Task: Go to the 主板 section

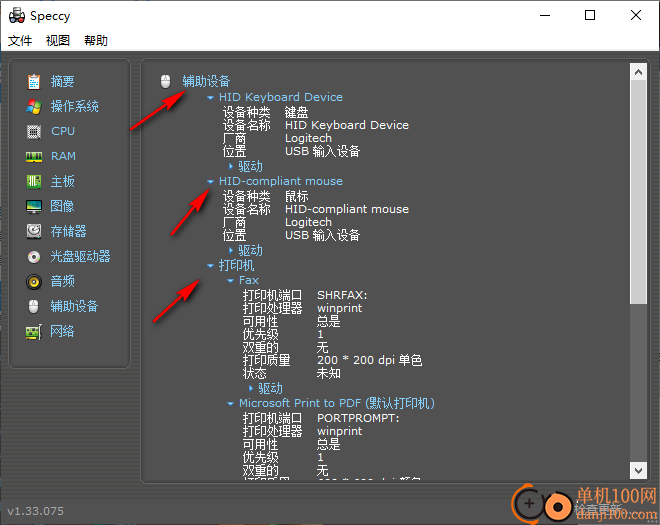Action: pyautogui.click(x=62, y=181)
